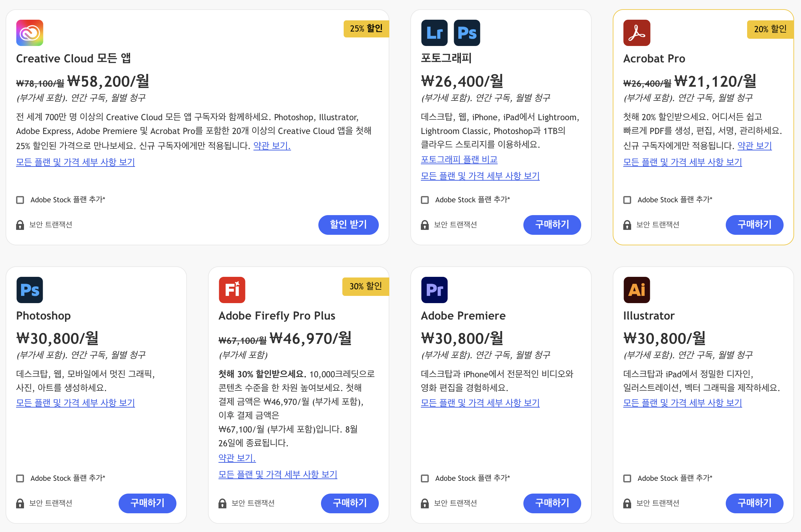Click the Creative Cloud 모든 앱 title
The image size is (801, 532).
[73, 58]
